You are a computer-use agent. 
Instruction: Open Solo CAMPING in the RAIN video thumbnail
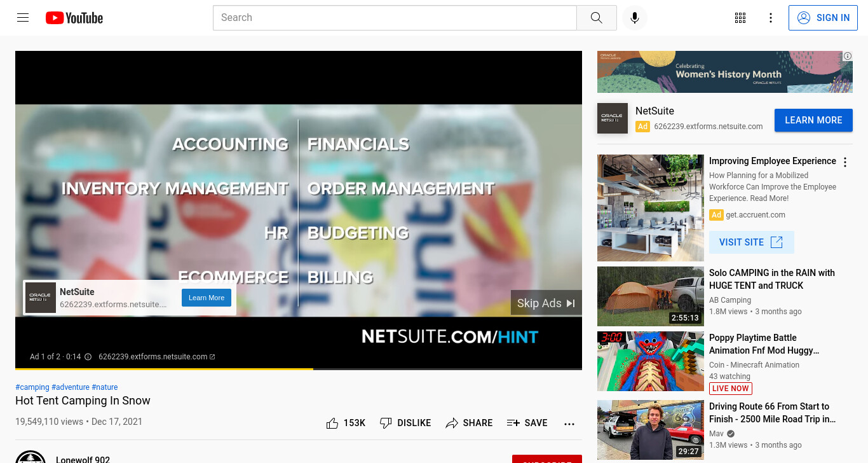651,296
